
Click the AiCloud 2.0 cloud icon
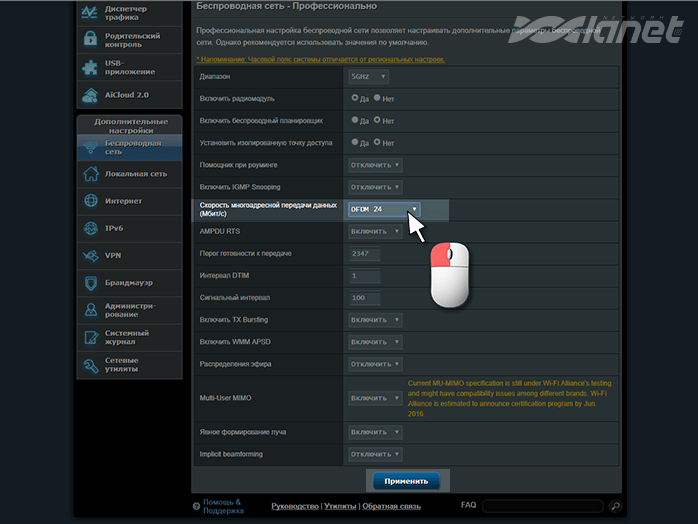90,95
